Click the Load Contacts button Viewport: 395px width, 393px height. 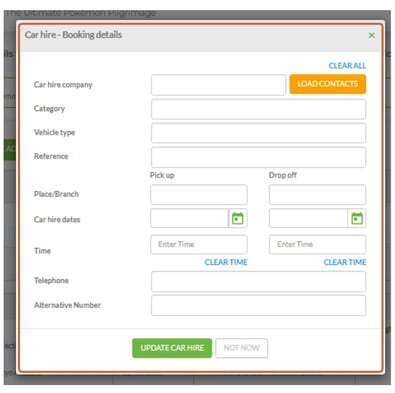[328, 84]
